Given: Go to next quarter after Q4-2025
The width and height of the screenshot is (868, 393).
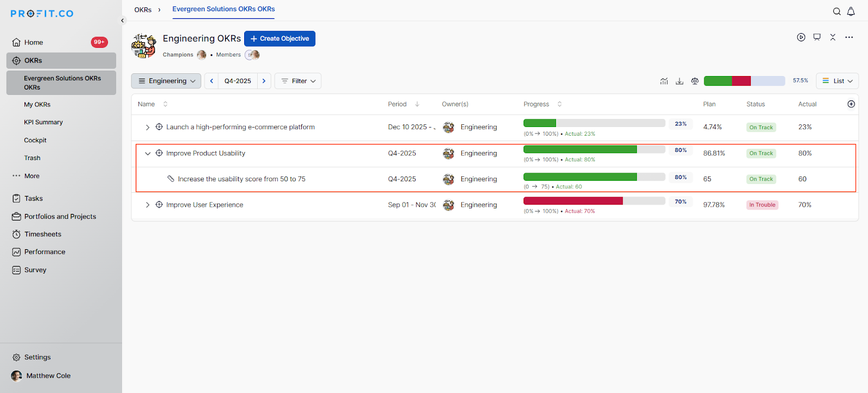Looking at the screenshot, I should [264, 81].
